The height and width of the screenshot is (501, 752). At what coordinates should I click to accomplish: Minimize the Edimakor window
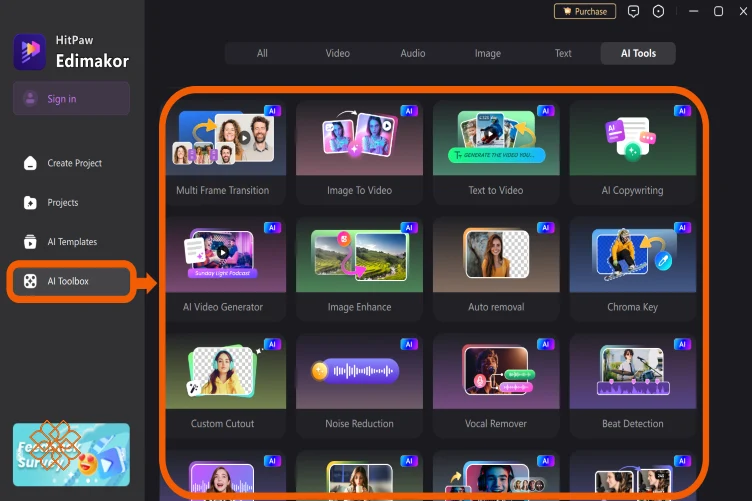pyautogui.click(x=693, y=11)
